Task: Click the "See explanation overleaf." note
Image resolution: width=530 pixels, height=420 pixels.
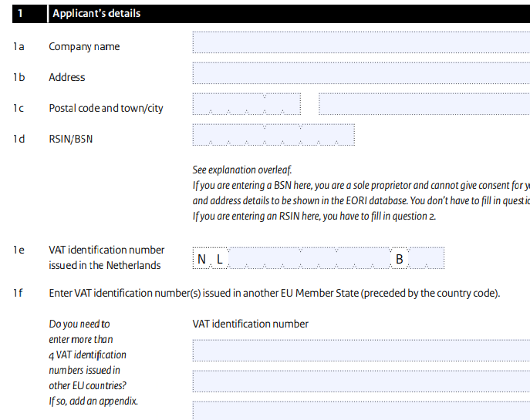Action: coord(242,170)
